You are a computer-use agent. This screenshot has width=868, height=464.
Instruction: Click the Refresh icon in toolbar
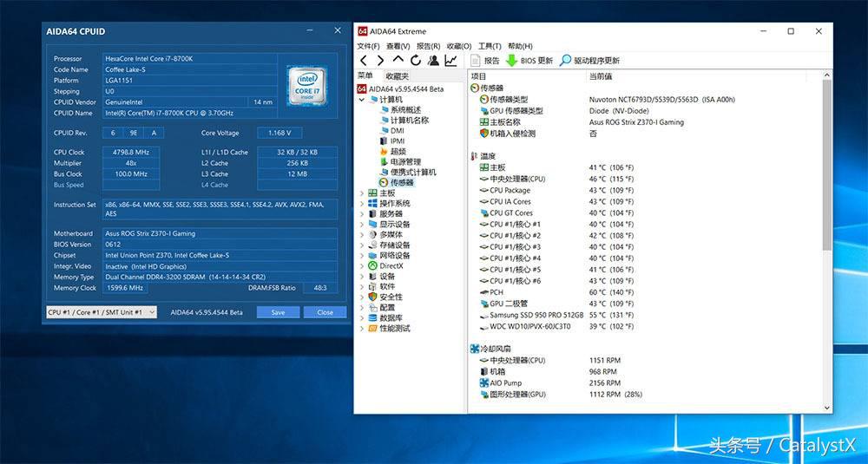(x=416, y=61)
